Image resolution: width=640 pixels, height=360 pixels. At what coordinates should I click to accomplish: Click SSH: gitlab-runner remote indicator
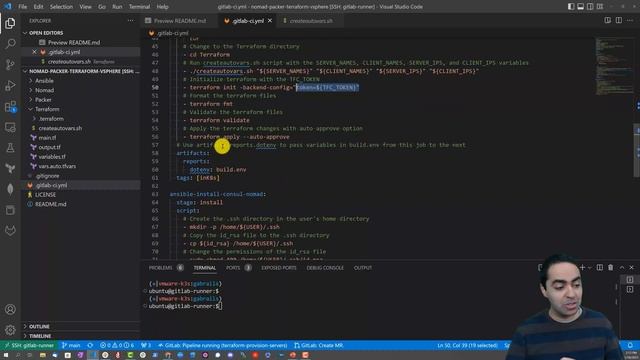29,345
